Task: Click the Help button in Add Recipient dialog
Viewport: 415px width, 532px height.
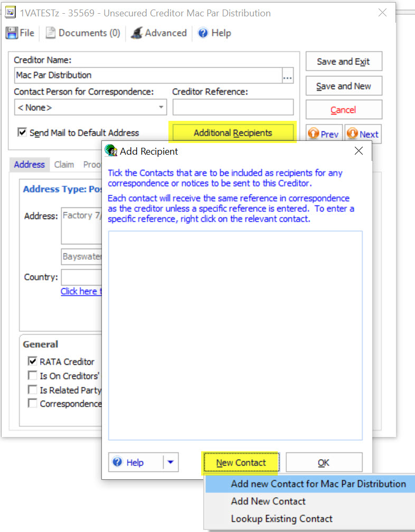Action: (x=135, y=462)
